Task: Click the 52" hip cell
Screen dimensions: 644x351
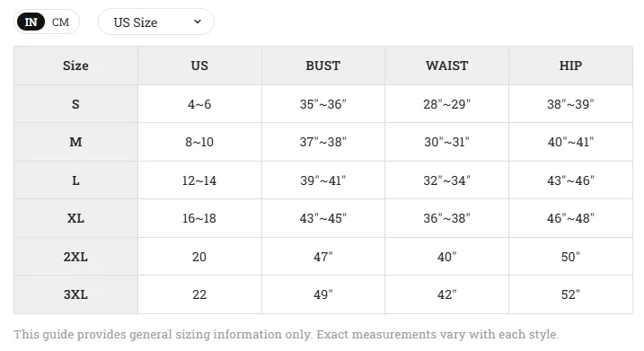Action: 570,294
